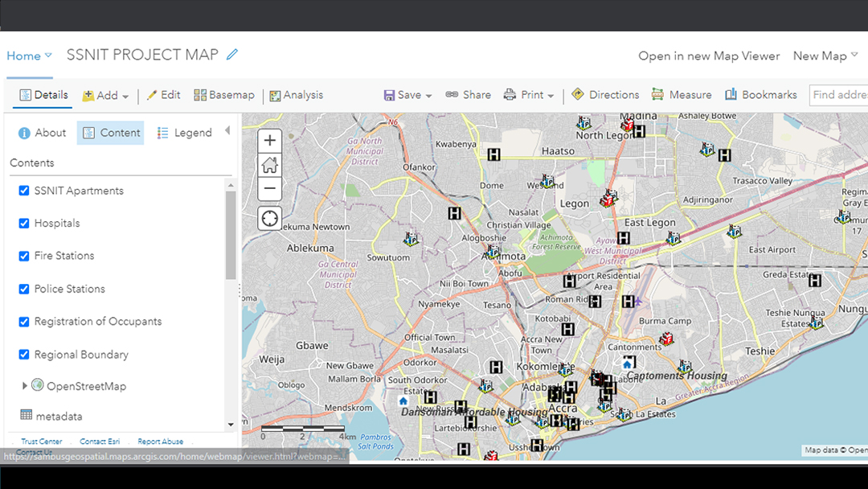The height and width of the screenshot is (489, 868).
Task: Open the Contact Esri link
Action: (x=100, y=442)
